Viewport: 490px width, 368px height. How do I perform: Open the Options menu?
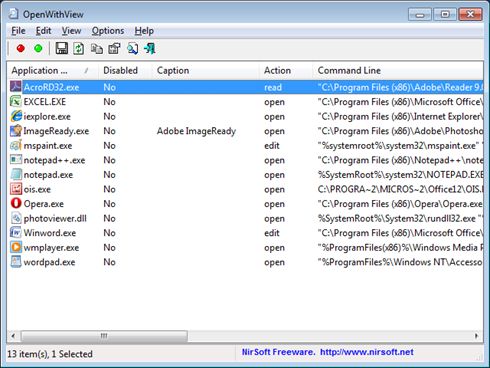[x=108, y=31]
